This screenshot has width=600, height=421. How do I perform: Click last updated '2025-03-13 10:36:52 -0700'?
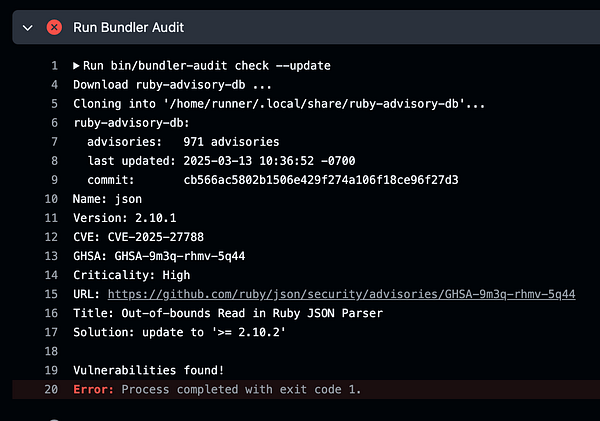(x=269, y=161)
